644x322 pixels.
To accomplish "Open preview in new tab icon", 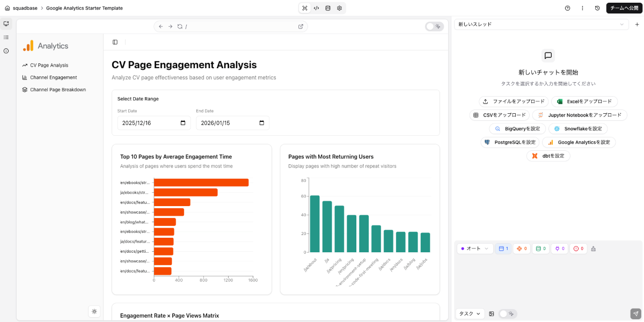I will coord(301,26).
